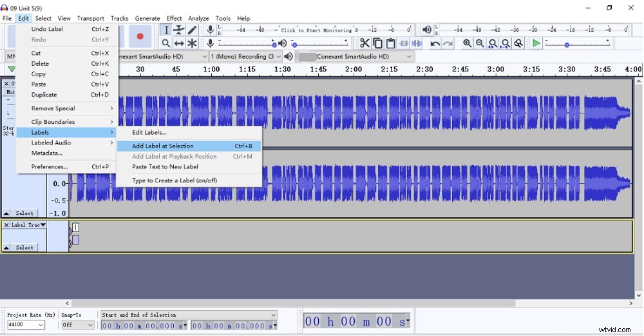Screen dimensions: 644x336
Task: Select the Time Shift tool
Action: (x=178, y=43)
